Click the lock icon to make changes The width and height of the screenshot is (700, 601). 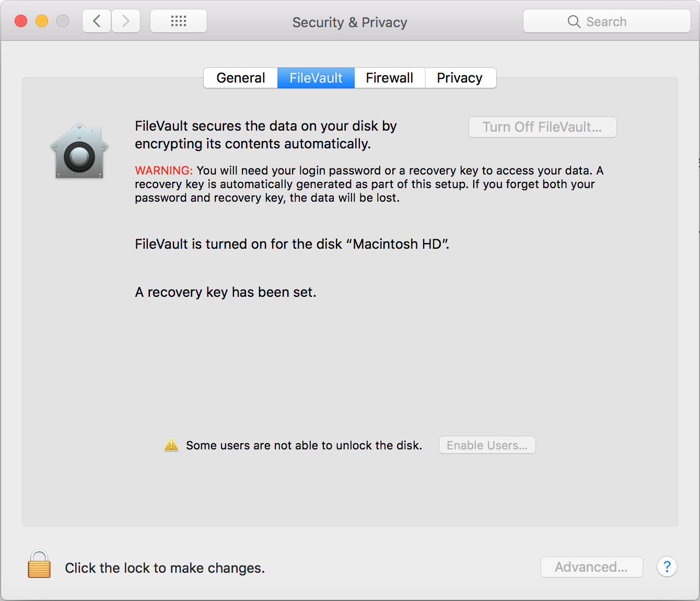[39, 564]
